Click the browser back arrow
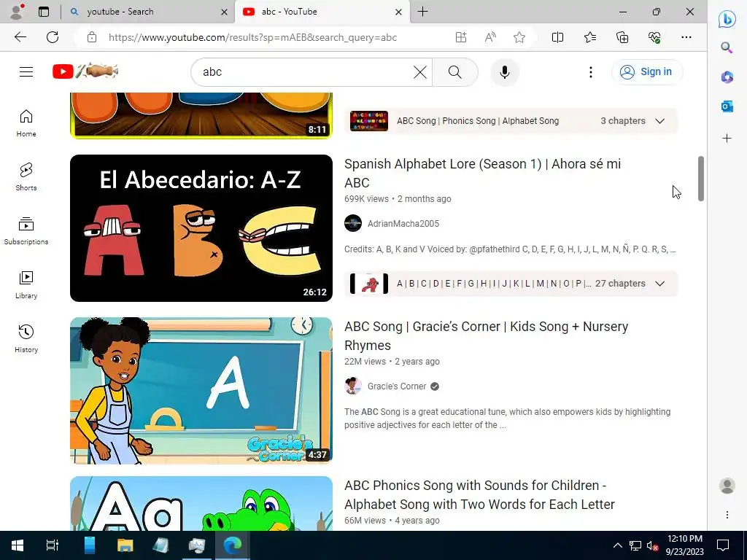Viewport: 747px width, 560px height. point(20,37)
